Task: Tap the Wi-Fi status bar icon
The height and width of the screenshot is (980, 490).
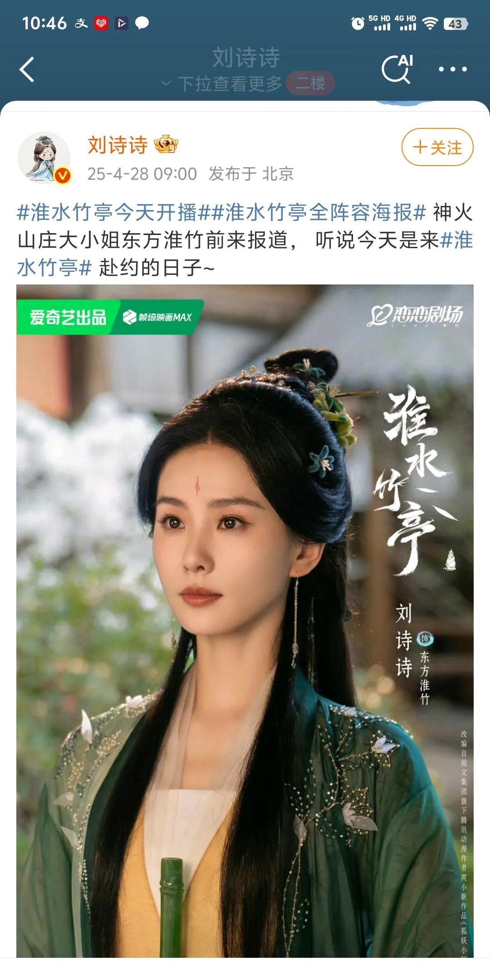Action: pos(429,23)
